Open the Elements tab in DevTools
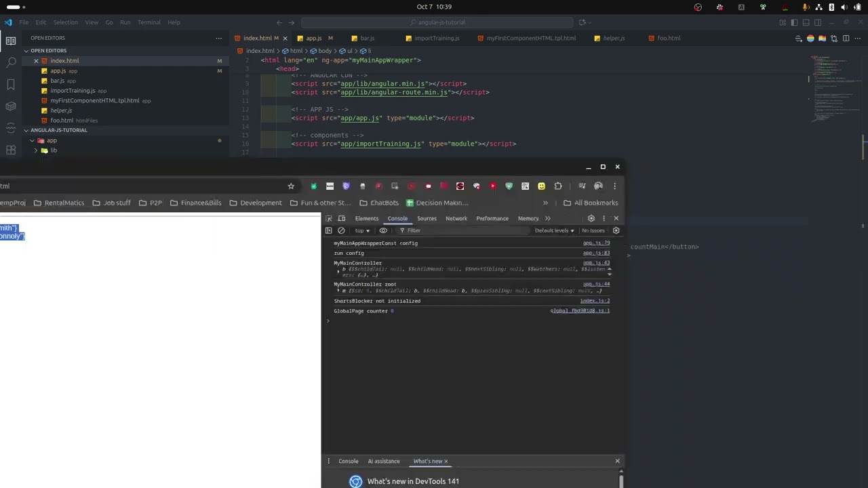868x488 pixels. coord(366,218)
